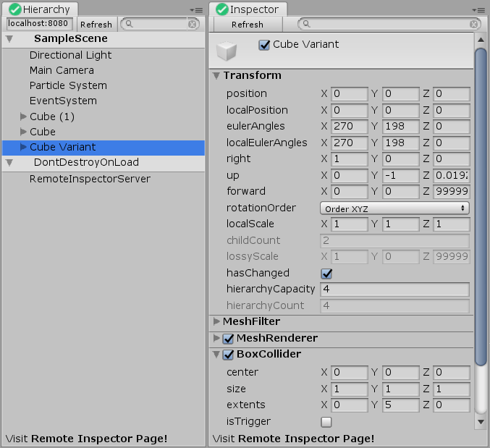Viewport: 490px width, 448px height.
Task: Open the Hierarchy panel options menu icon
Action: point(197,10)
